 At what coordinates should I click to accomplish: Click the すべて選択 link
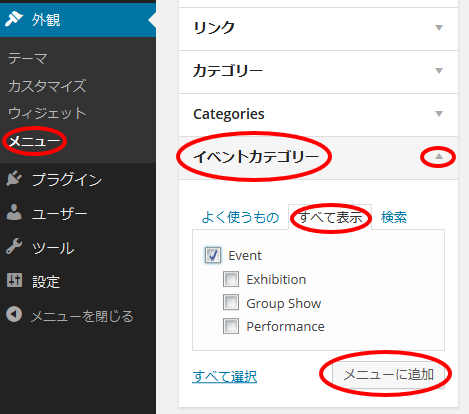[225, 377]
